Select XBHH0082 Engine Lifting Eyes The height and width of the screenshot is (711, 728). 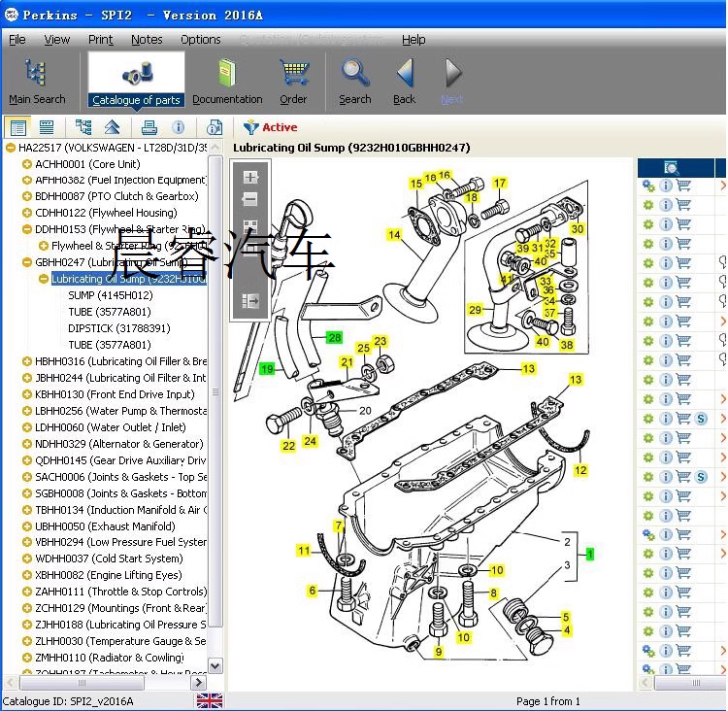(x=108, y=575)
